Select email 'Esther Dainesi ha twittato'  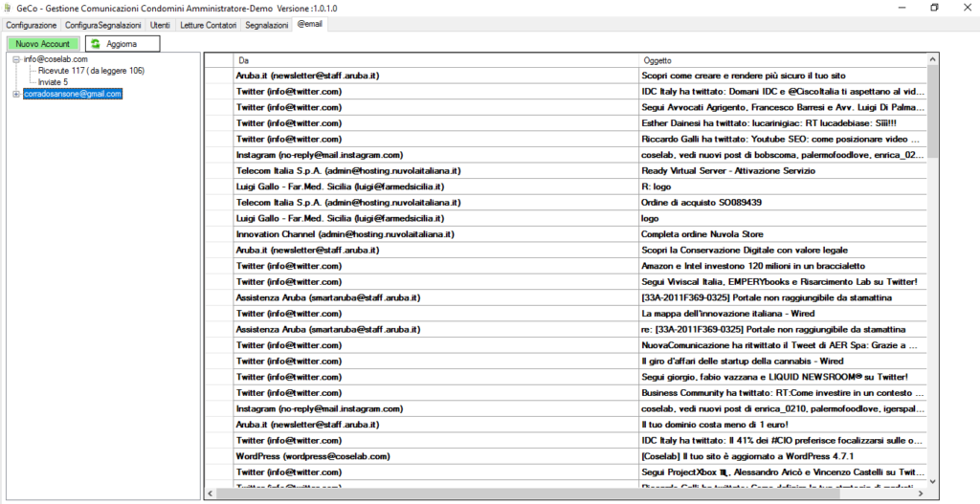tap(783, 123)
